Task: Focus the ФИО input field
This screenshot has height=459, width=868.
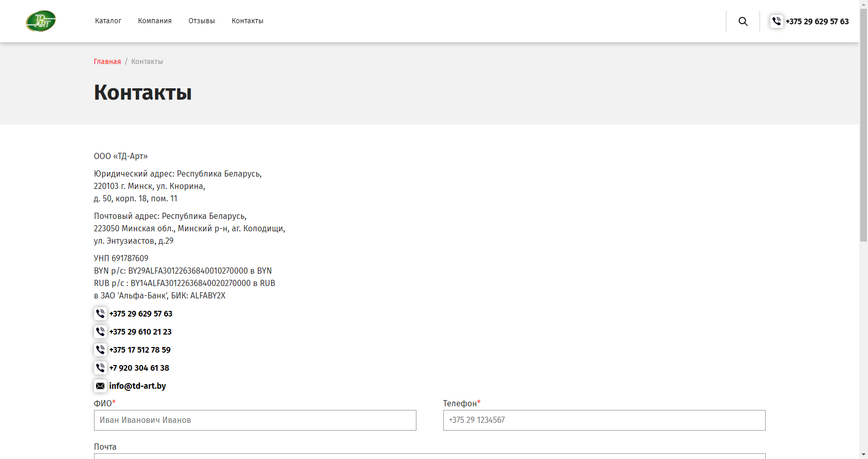Action: click(x=255, y=420)
